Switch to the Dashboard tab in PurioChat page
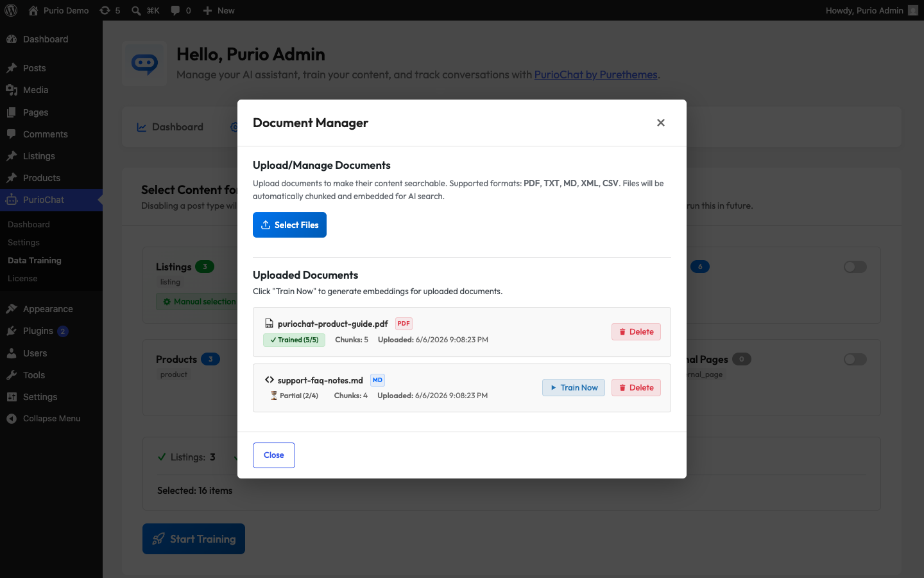This screenshot has height=578, width=924. [x=170, y=127]
